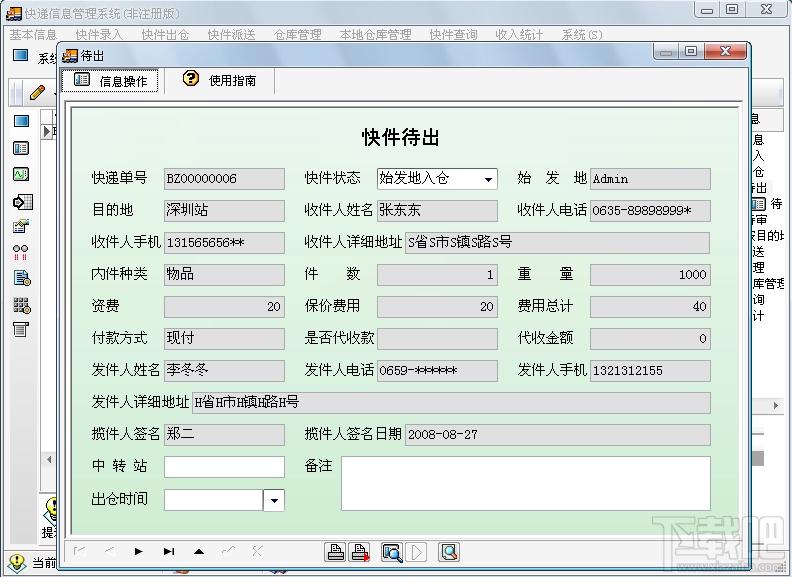
Task: Click into the 中转站 input field
Action: [224, 467]
